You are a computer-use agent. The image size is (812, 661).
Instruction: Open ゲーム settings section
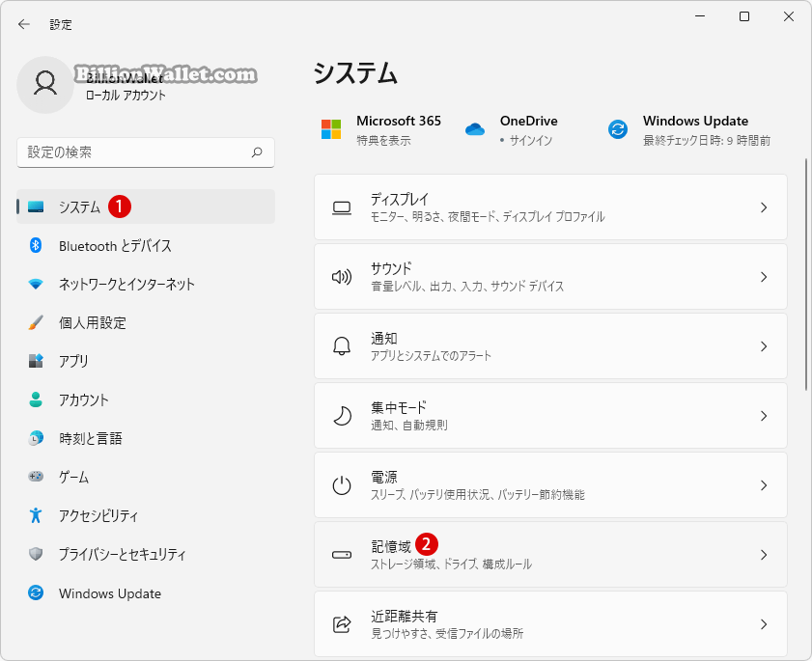(x=146, y=477)
